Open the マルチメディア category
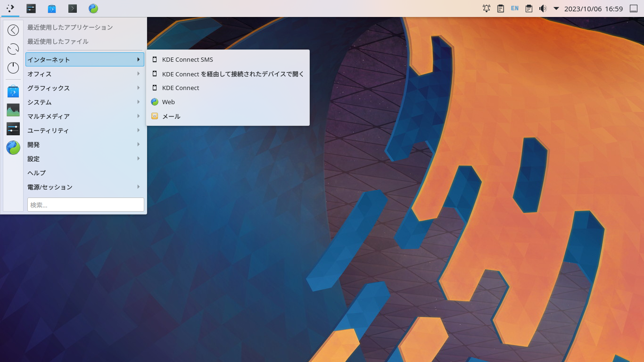This screenshot has width=644, height=362. 85,116
